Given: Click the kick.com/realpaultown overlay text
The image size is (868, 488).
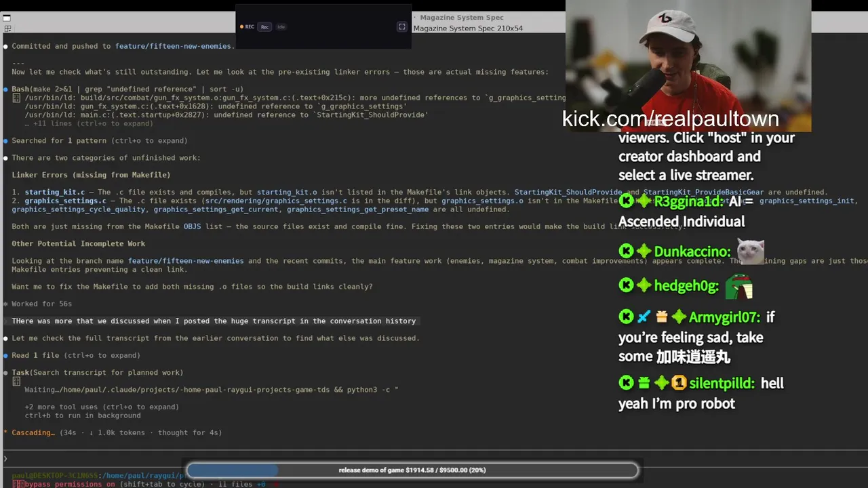Looking at the screenshot, I should pos(670,119).
